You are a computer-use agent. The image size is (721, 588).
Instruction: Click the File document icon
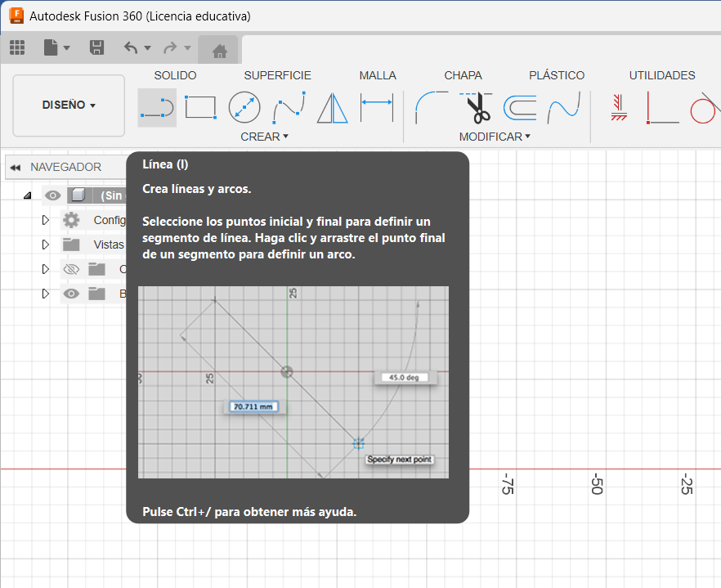tap(51, 47)
